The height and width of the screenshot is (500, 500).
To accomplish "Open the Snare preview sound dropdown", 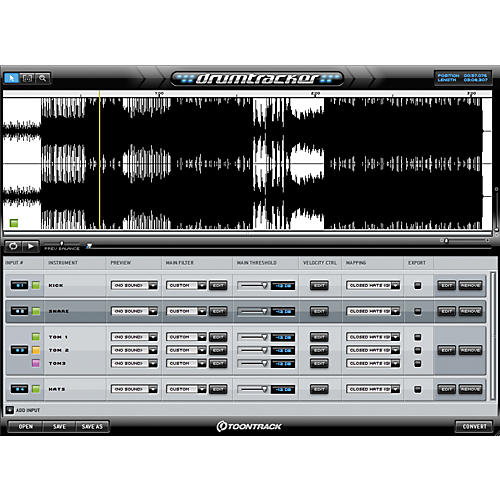I will point(134,311).
